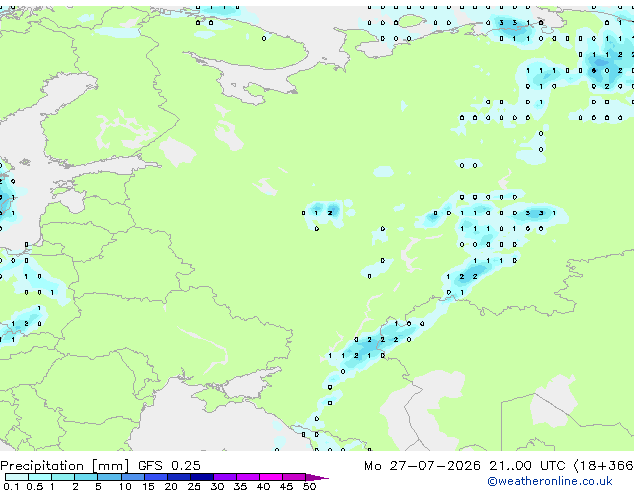The height and width of the screenshot is (490, 634).
Task: Click the legend label '30'
Action: [x=218, y=486]
